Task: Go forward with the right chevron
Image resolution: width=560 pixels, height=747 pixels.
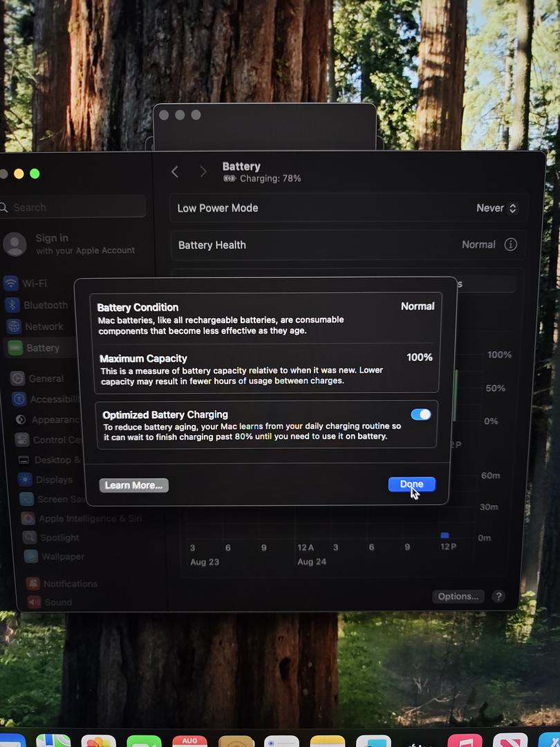Action: point(203,172)
